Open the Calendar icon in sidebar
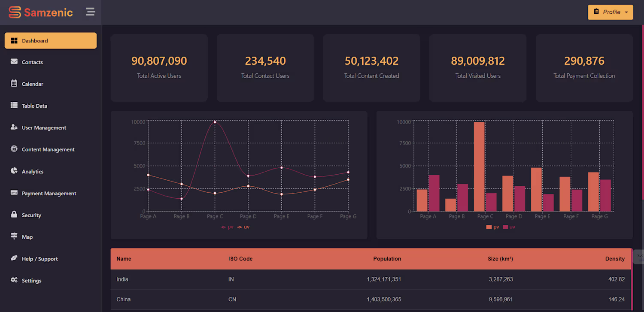644x312 pixels. coord(14,83)
